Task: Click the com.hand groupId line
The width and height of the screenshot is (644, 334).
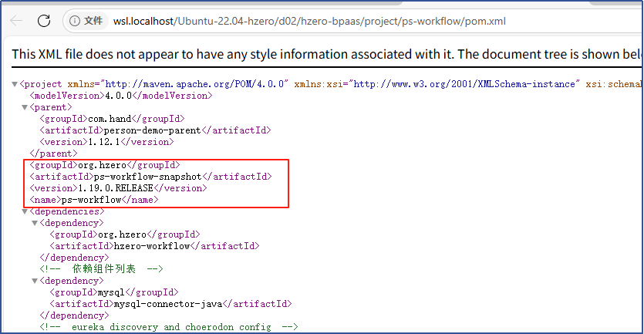Action: click(110, 119)
